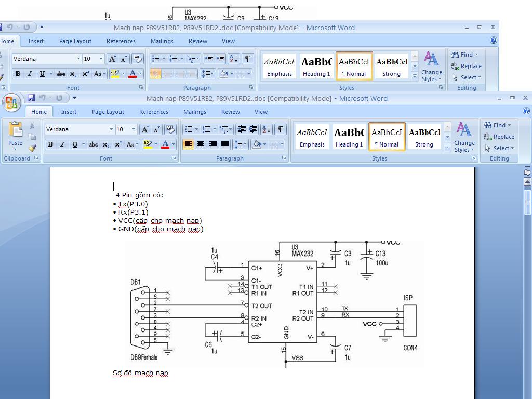This screenshot has height=399, width=532.
Task: Show paragraph marks in back Word window
Action: pos(248,59)
